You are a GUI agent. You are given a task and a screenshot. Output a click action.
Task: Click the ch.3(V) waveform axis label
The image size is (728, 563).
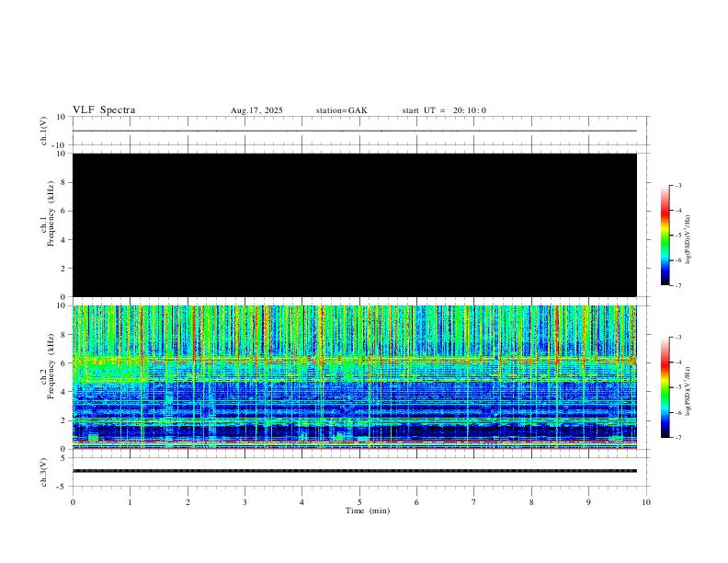tap(43, 472)
